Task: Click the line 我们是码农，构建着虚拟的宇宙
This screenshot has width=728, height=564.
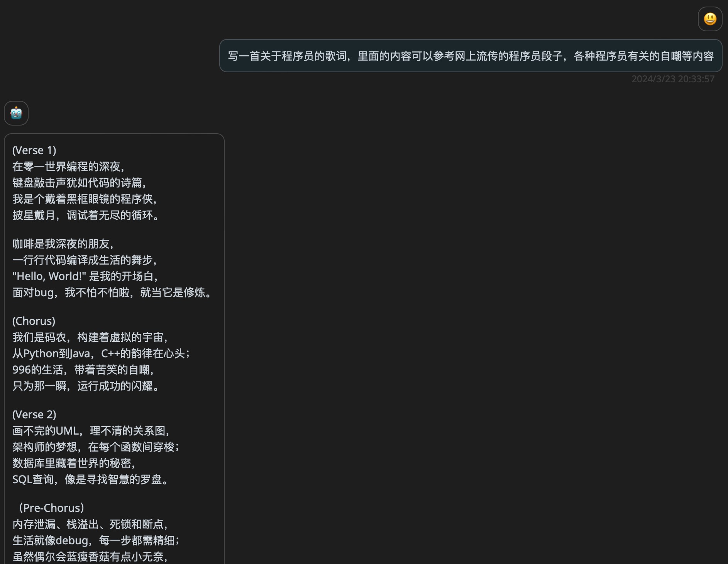Action: click(91, 337)
